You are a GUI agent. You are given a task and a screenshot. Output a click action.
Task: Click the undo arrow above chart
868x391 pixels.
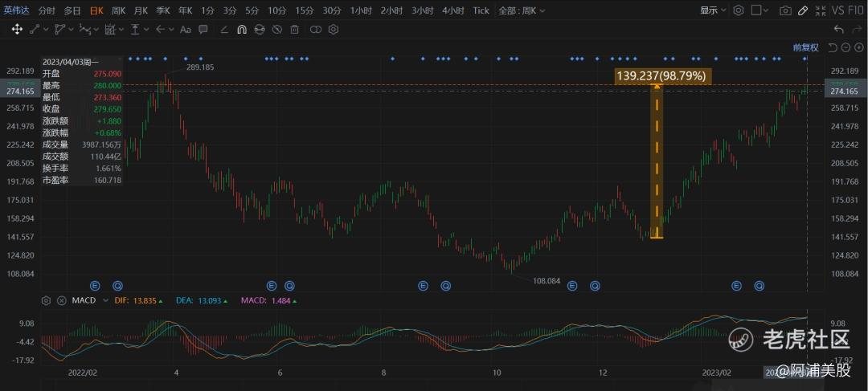[x=839, y=29]
